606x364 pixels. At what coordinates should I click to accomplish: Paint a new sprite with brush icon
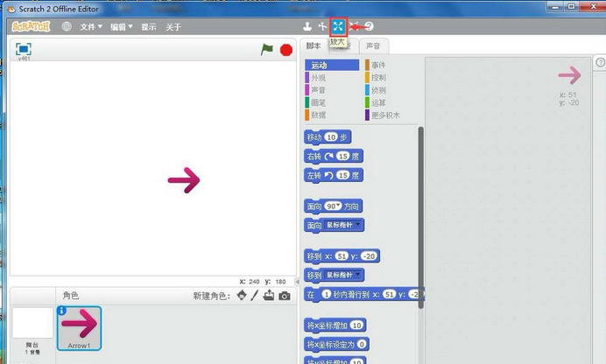(x=256, y=296)
